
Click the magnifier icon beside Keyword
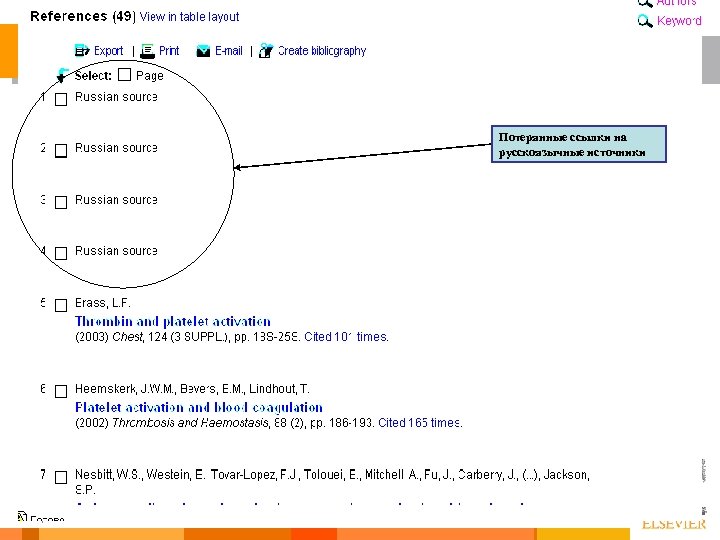(645, 21)
